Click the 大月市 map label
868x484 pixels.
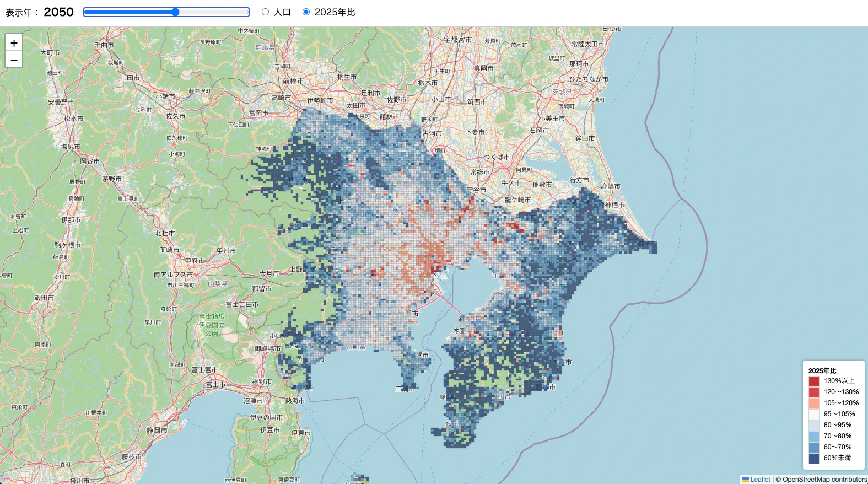coord(269,273)
